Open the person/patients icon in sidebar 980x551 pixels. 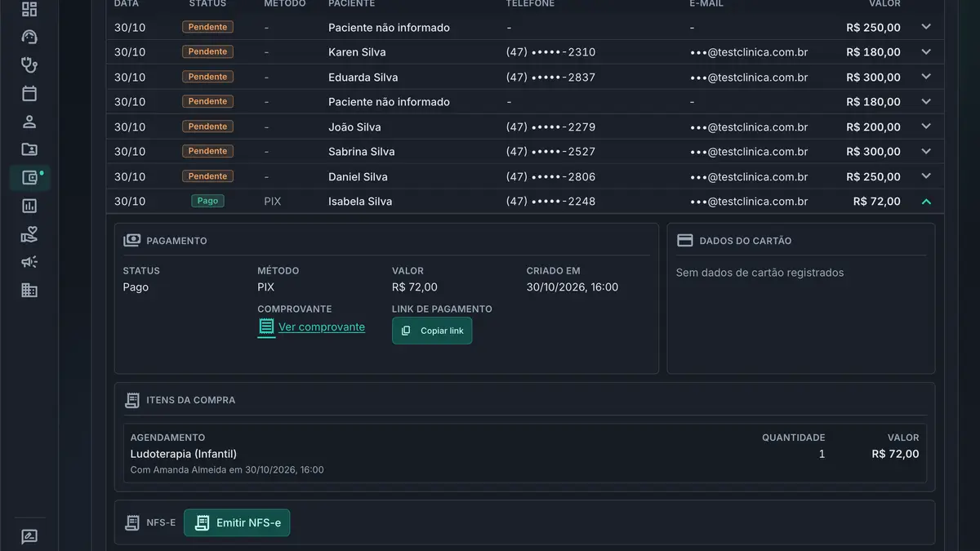[x=29, y=122]
